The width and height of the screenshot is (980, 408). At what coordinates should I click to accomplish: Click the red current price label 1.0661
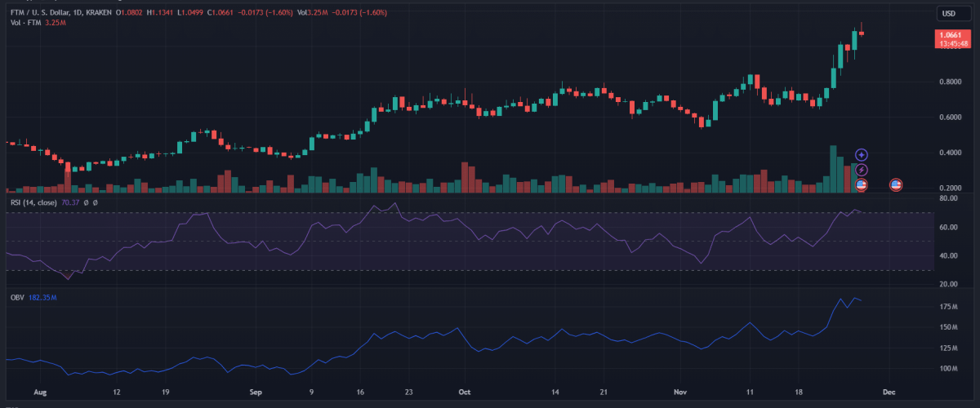click(x=949, y=35)
